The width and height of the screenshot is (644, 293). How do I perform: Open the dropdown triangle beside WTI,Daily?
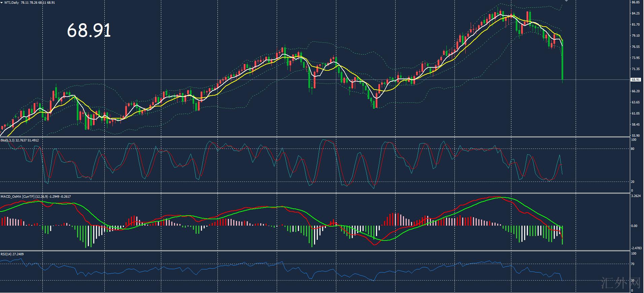coord(2,3)
